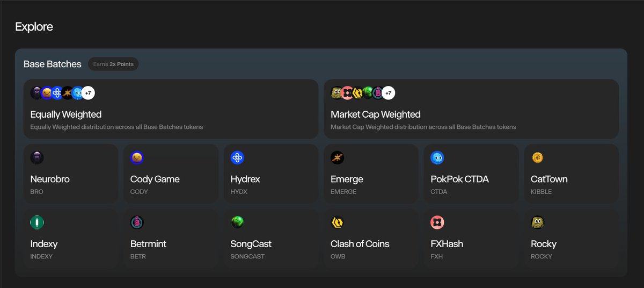Open the FXHash FXH token name
644x288 pixels.
coord(447,243)
